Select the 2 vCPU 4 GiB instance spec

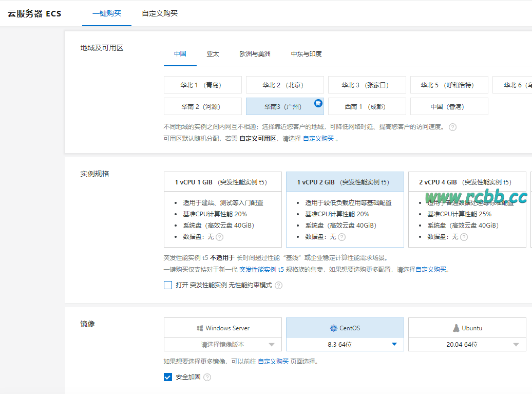[467, 210]
